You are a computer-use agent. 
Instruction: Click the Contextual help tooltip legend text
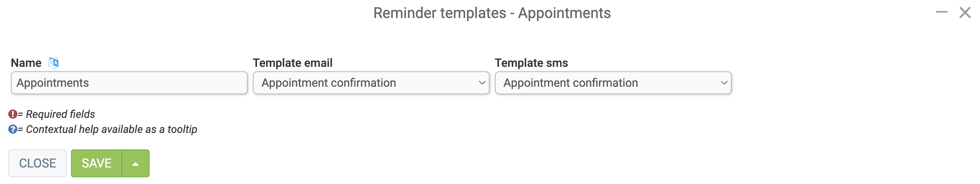pyautogui.click(x=112, y=129)
